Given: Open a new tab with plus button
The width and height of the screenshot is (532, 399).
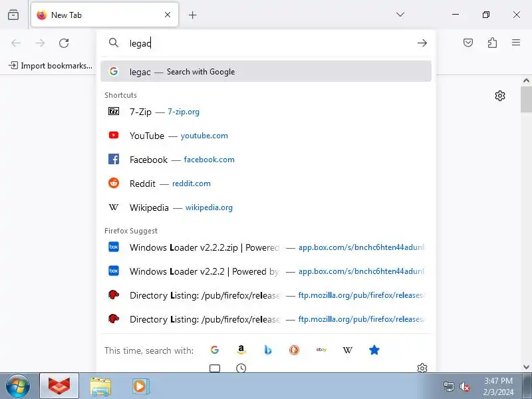Looking at the screenshot, I should (x=192, y=15).
